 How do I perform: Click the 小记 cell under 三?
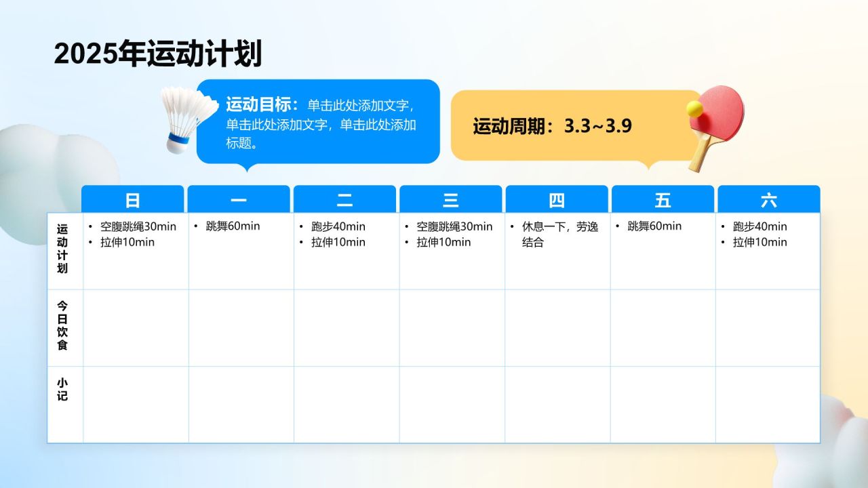click(452, 405)
